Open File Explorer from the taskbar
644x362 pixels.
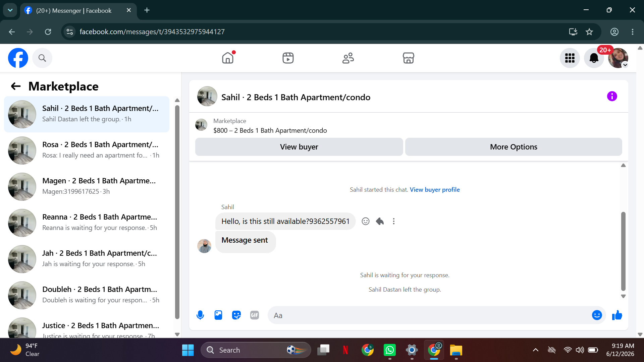456,350
